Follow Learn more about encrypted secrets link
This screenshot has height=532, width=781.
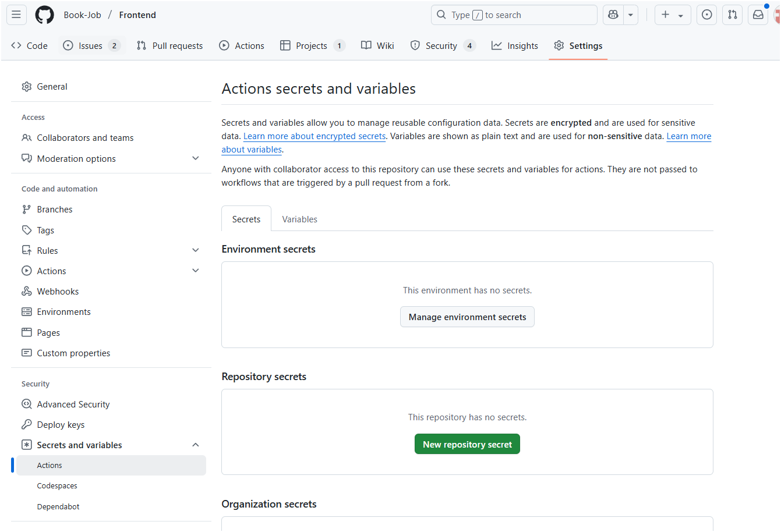click(314, 136)
